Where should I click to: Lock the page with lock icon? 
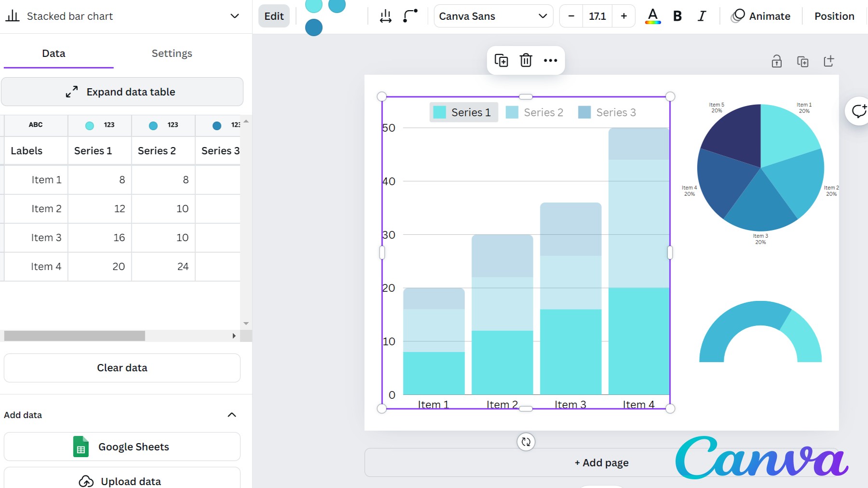[x=776, y=61]
